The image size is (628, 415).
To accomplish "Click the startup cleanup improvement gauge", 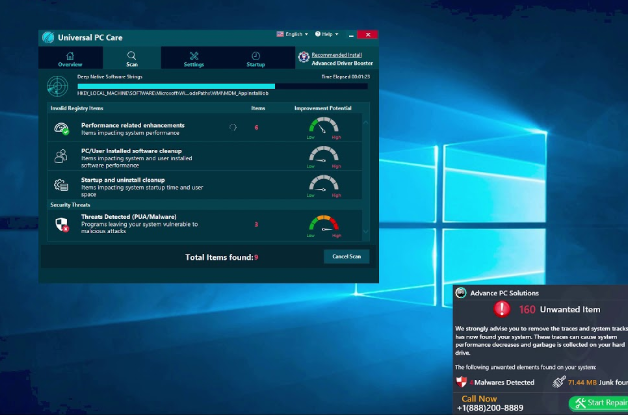I will pyautogui.click(x=324, y=185).
